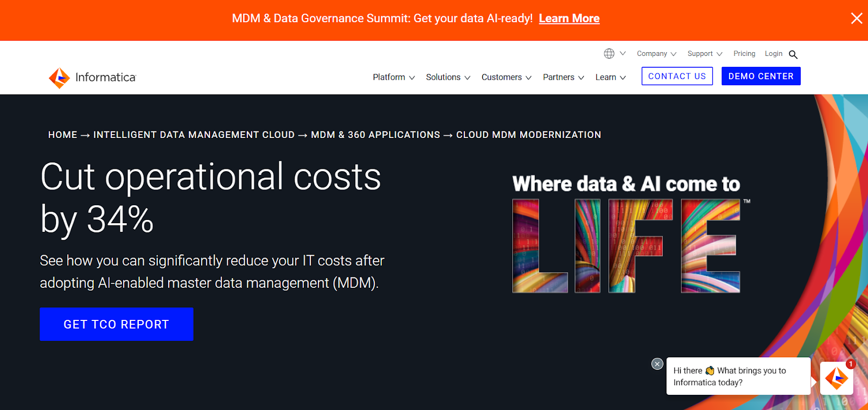The width and height of the screenshot is (868, 410).
Task: Click Cloud MDM Modernization breadcrumb
Action: click(x=528, y=135)
